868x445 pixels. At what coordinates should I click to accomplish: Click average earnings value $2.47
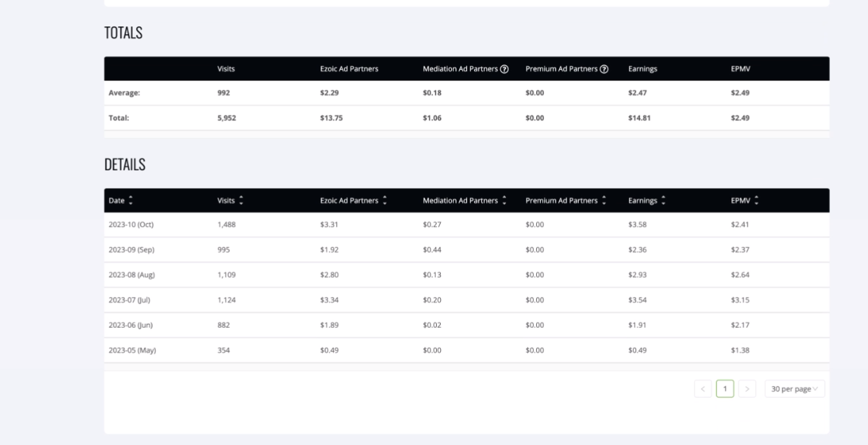637,93
